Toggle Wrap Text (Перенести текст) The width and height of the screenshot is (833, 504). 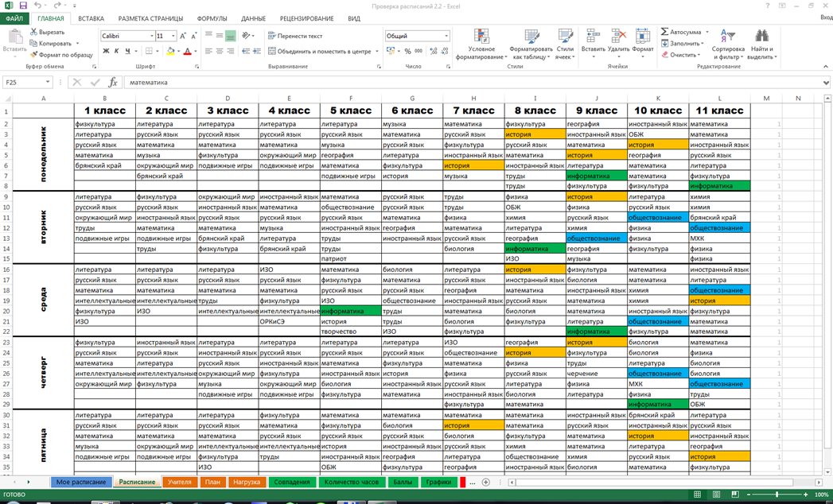click(x=295, y=36)
